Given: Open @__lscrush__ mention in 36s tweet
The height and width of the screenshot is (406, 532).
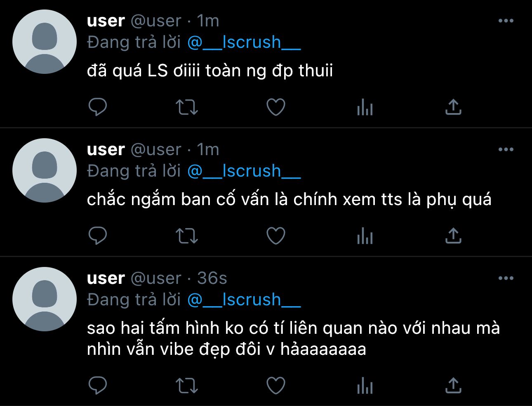Looking at the screenshot, I should pyautogui.click(x=244, y=300).
